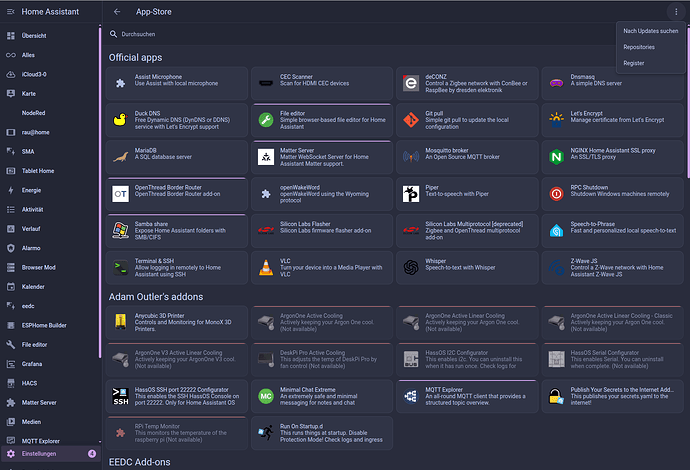
Task: Click the RPC Shutdown red power icon
Action: [x=556, y=194]
